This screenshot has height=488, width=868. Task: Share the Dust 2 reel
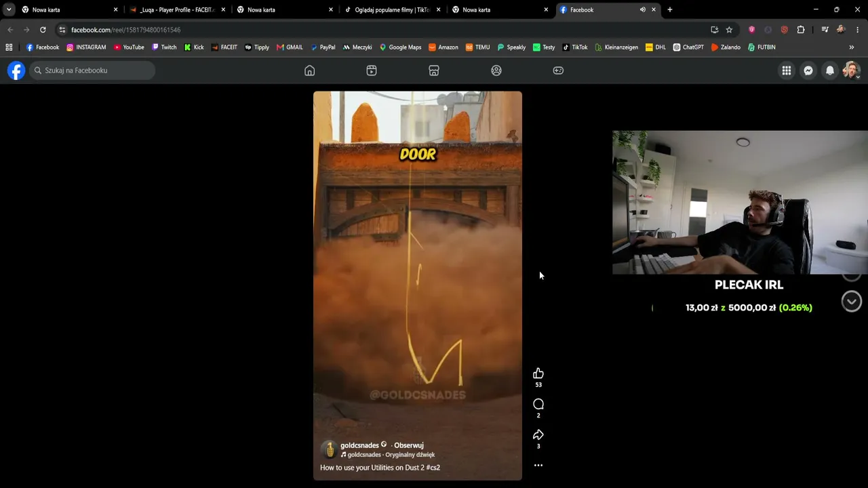(x=538, y=434)
